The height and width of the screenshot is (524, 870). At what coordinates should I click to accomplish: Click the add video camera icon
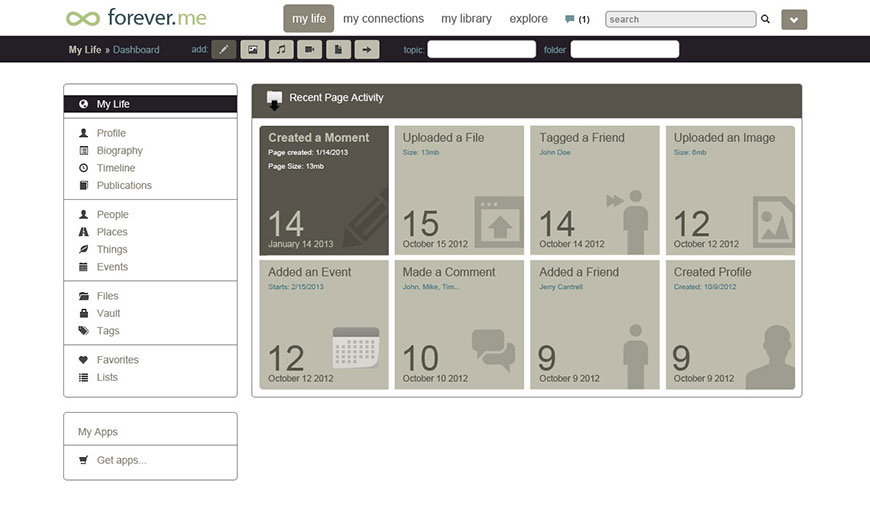310,49
